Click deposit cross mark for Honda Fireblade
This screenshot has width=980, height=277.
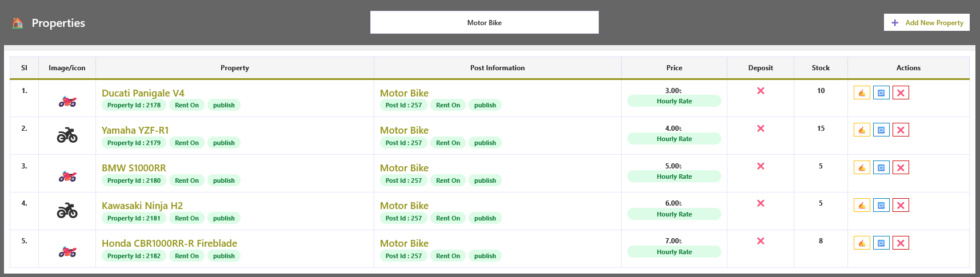761,241
